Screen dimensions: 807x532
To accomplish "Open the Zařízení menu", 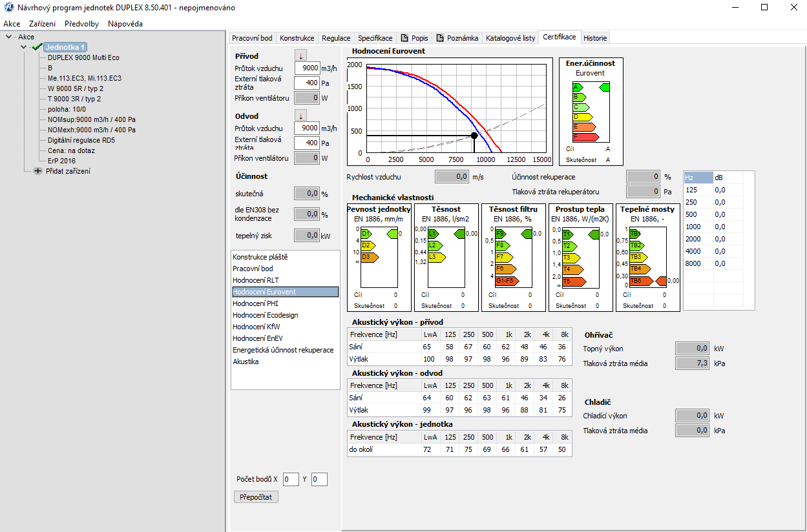I will click(43, 24).
